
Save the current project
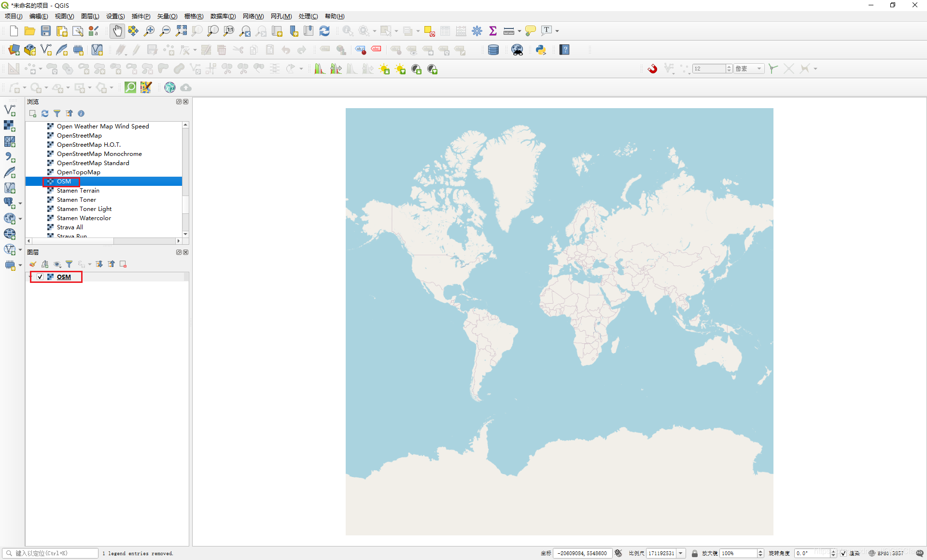tap(46, 31)
